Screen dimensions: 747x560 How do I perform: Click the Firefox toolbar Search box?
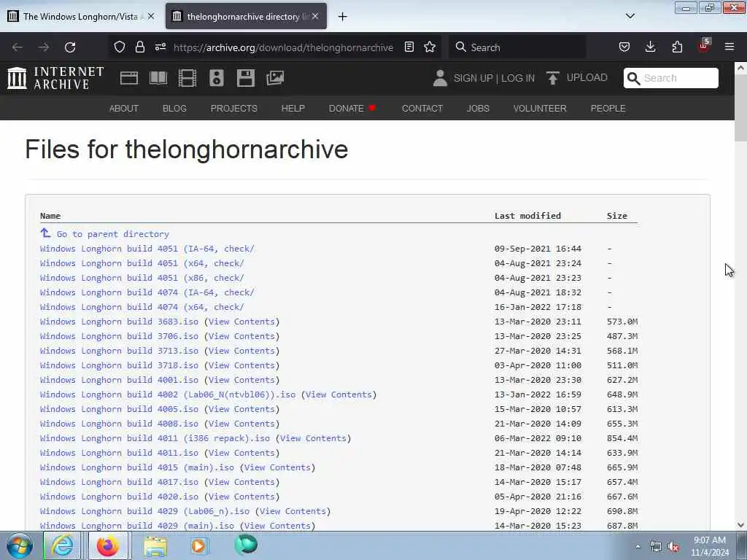(x=517, y=47)
